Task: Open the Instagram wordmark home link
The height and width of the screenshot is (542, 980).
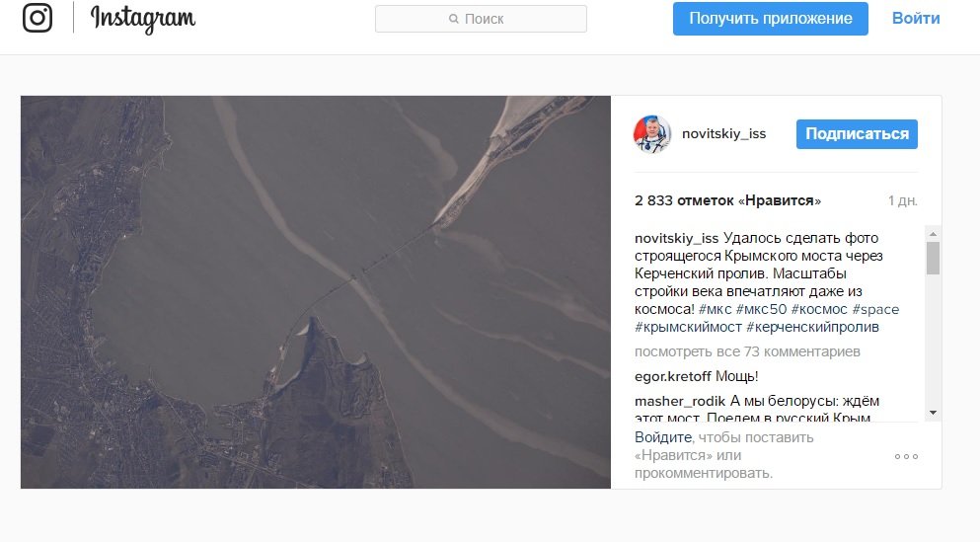Action: [143, 19]
